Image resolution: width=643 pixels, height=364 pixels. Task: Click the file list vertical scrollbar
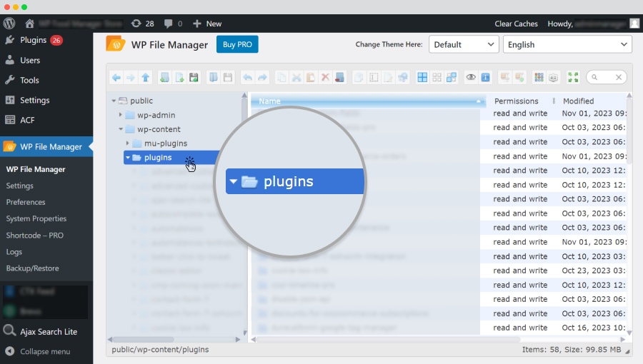click(x=629, y=131)
